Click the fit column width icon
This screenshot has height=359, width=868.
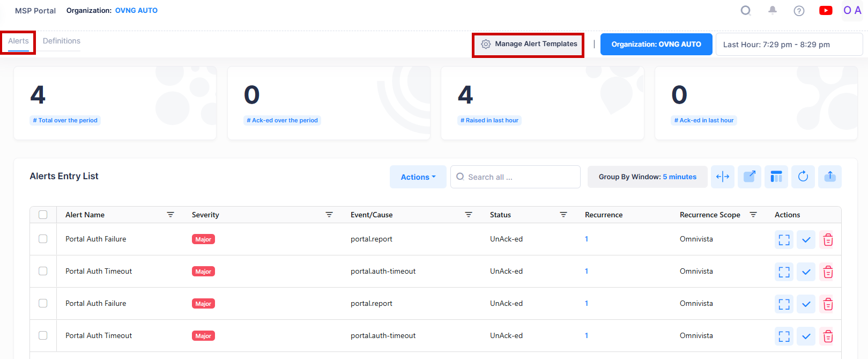coord(722,177)
